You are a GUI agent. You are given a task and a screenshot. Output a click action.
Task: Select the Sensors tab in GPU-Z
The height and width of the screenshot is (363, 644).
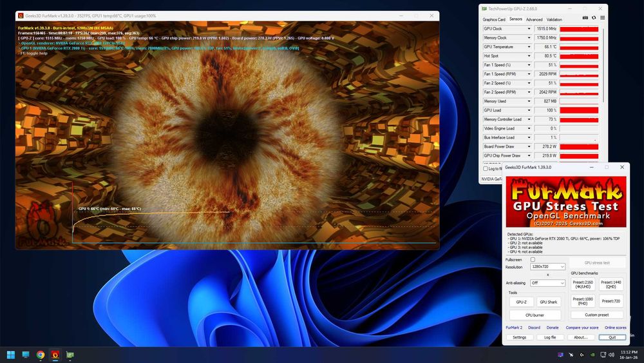515,19
